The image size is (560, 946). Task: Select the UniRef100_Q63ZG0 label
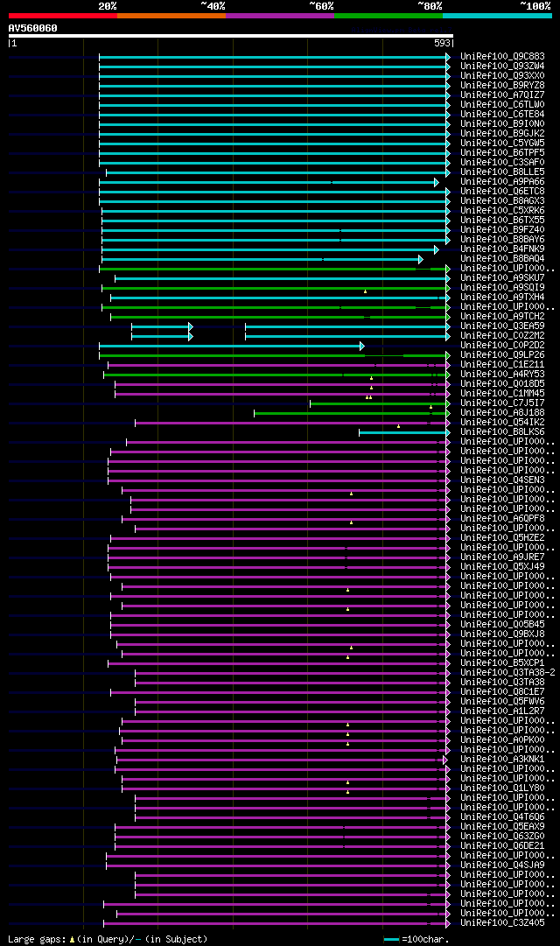click(x=502, y=838)
